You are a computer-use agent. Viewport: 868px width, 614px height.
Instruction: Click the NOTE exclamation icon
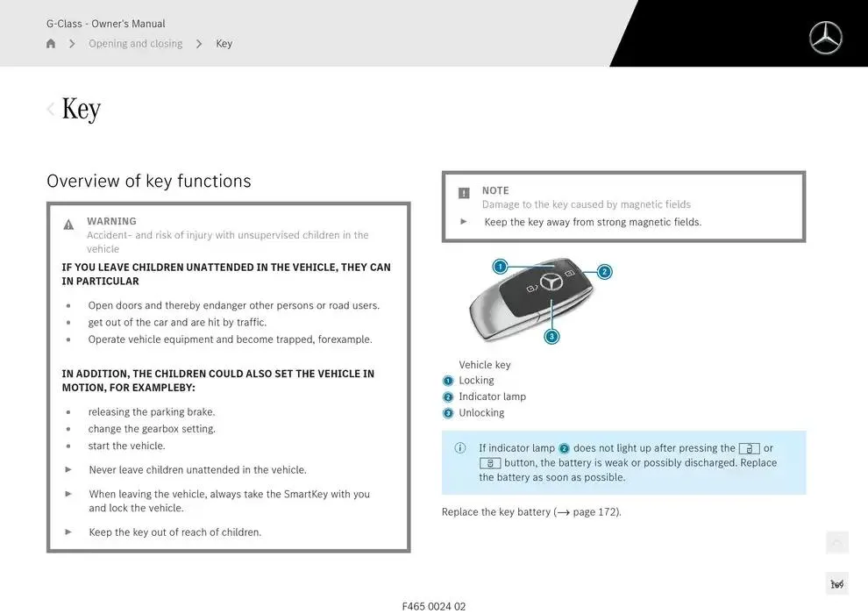[464, 193]
